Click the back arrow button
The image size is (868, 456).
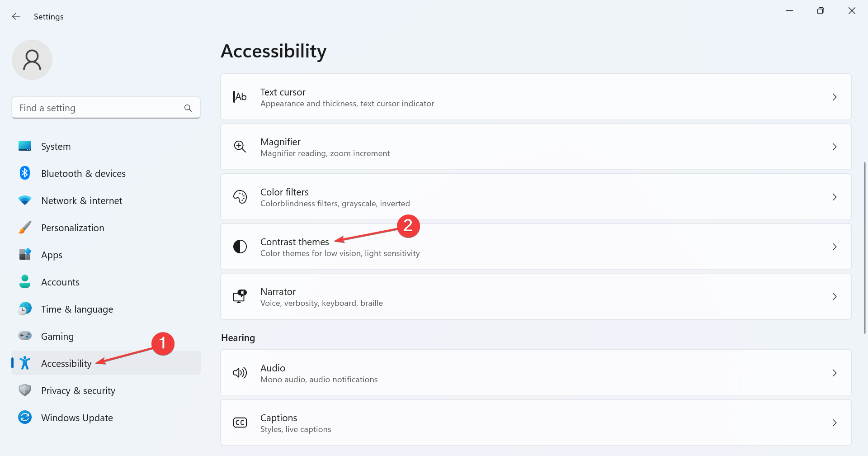coord(16,16)
